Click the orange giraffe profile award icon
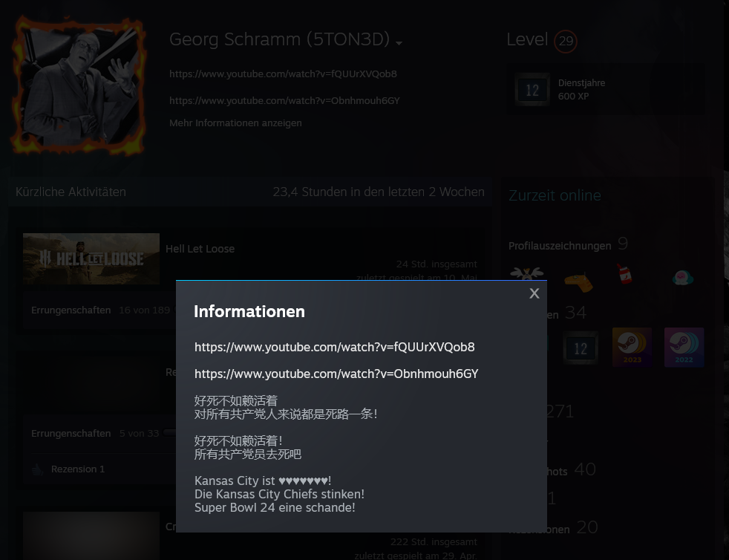 579,279
